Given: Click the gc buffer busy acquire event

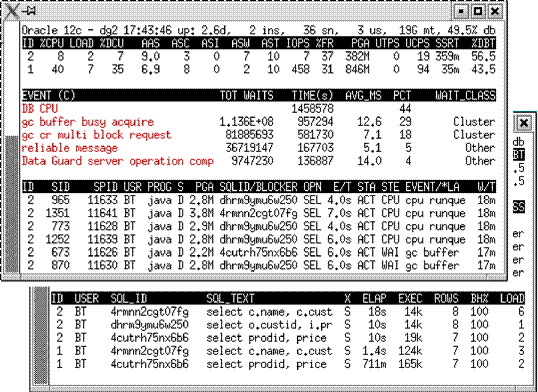Looking at the screenshot, I should (88, 122).
